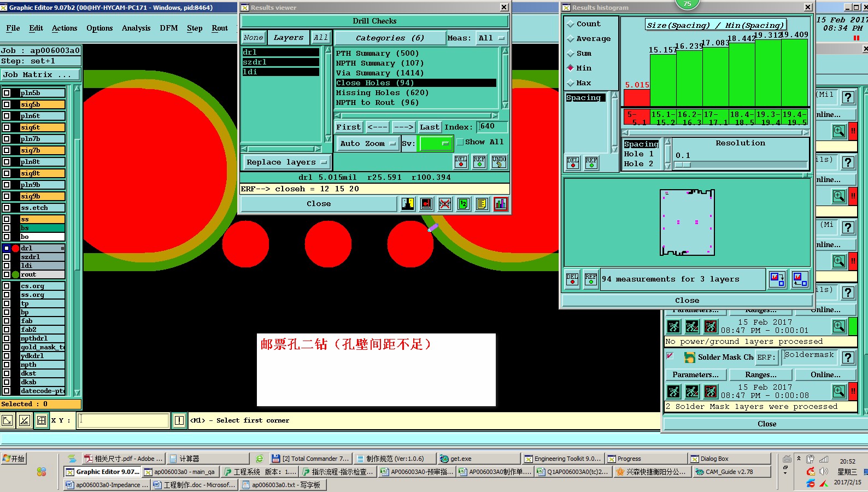Image resolution: width=868 pixels, height=492 pixels.
Task: Open the Meas: All dropdown
Action: click(491, 38)
